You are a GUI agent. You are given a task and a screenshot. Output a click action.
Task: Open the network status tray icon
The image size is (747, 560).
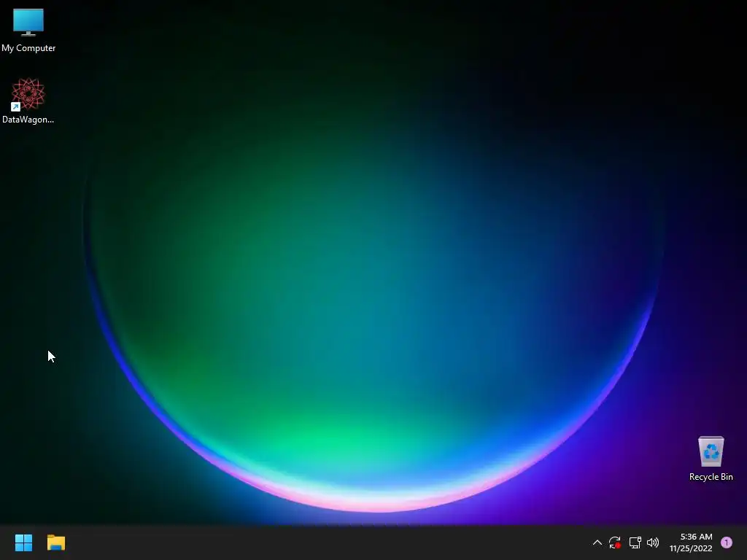pyautogui.click(x=635, y=542)
